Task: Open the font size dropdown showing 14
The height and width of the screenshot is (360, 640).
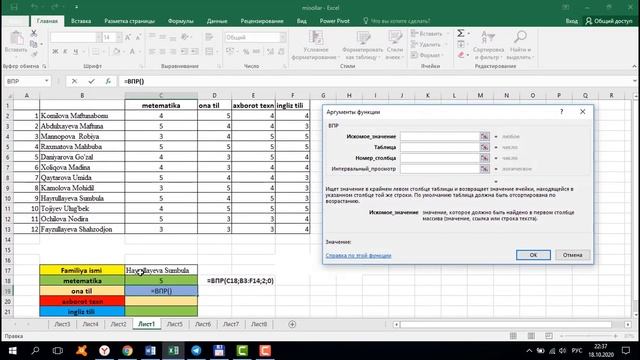Action: [x=119, y=38]
